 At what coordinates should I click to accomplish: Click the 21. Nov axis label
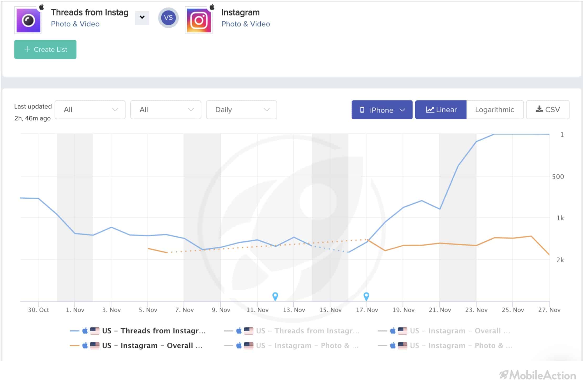point(440,310)
